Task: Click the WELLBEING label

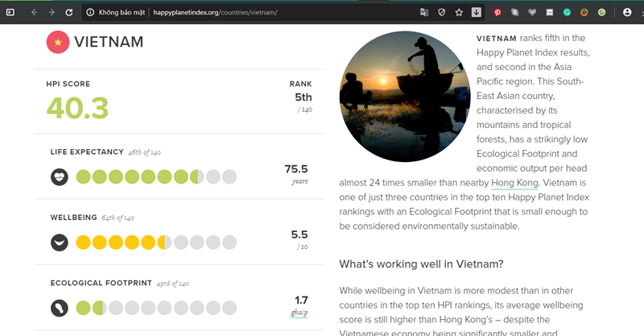Action: click(74, 217)
